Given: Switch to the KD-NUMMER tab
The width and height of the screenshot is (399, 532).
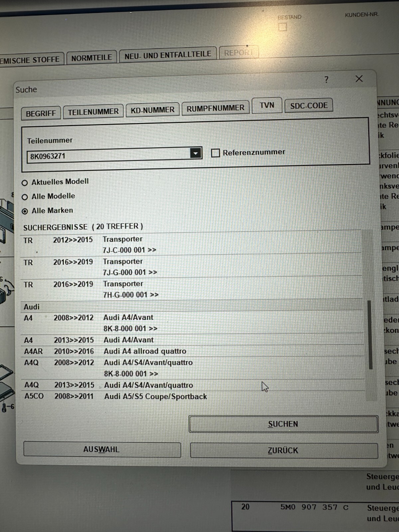Looking at the screenshot, I should (x=152, y=110).
